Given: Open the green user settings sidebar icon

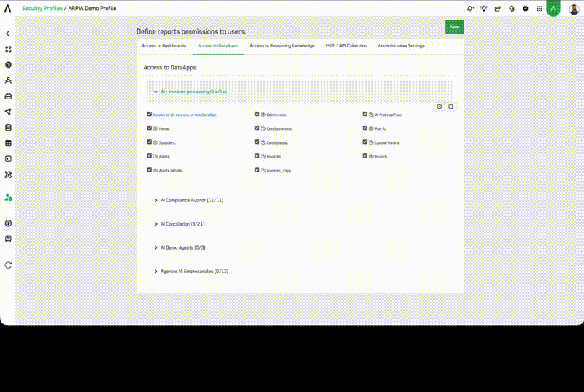Looking at the screenshot, I should click(8, 197).
